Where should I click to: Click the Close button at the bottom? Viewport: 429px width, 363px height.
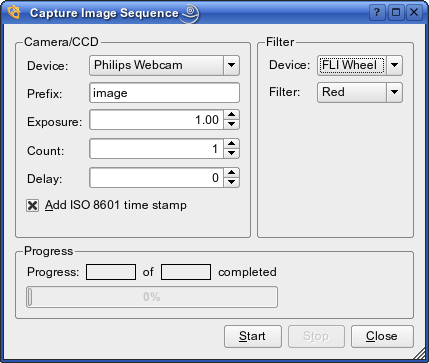[382, 336]
